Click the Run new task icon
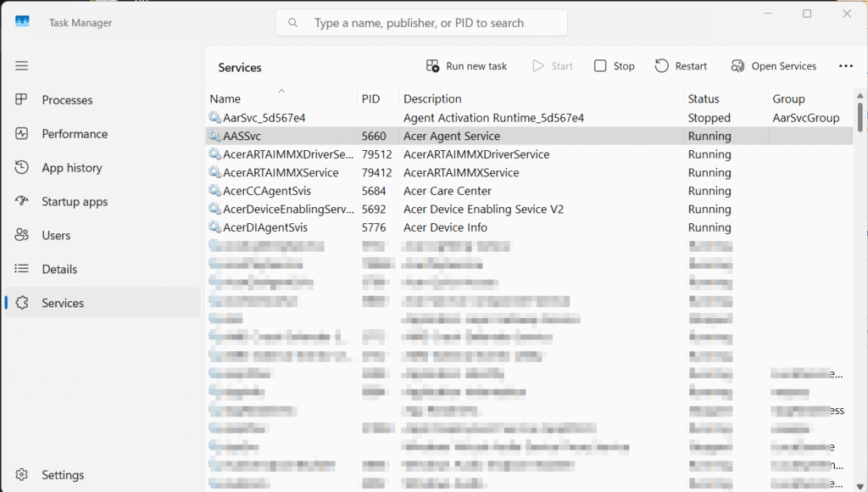This screenshot has width=868, height=492. click(x=432, y=66)
